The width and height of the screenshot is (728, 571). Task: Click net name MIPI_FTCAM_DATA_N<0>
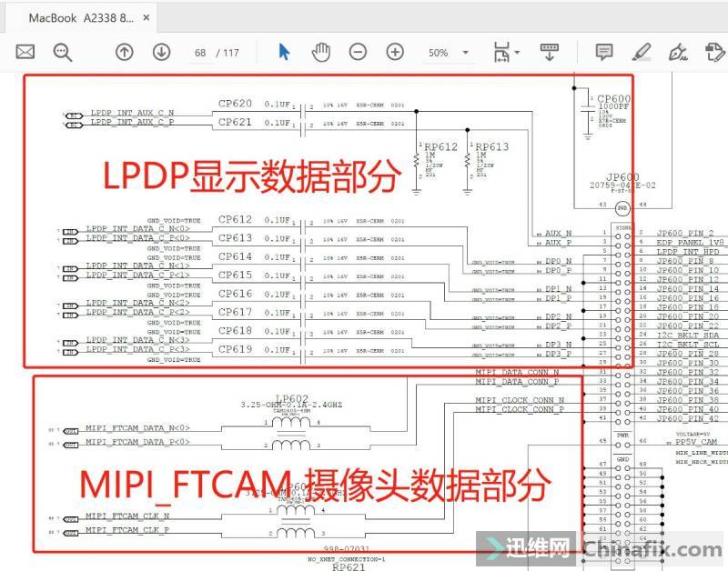[x=137, y=428]
